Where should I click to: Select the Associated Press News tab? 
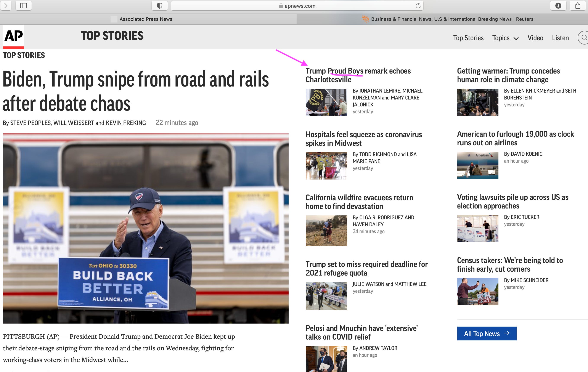click(x=146, y=19)
